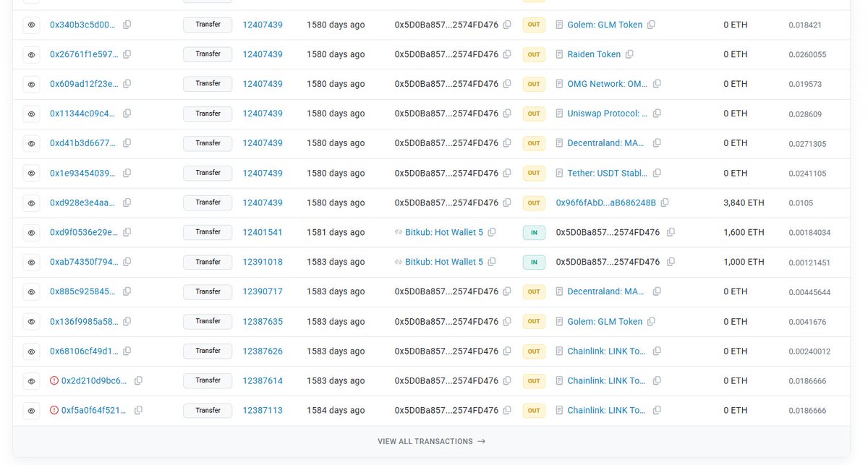Image resolution: width=868 pixels, height=465 pixels.
Task: Preview transaction 0x885c925845 with eye icon
Action: (31, 291)
